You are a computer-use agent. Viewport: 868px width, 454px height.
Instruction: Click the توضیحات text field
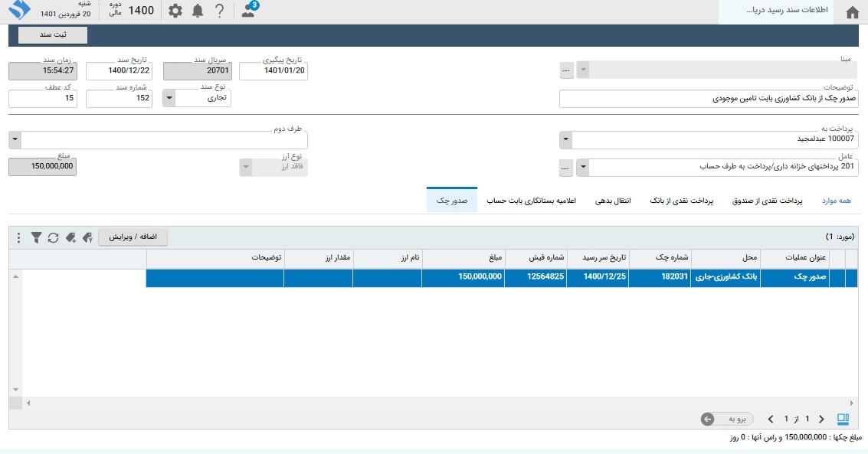click(709, 99)
